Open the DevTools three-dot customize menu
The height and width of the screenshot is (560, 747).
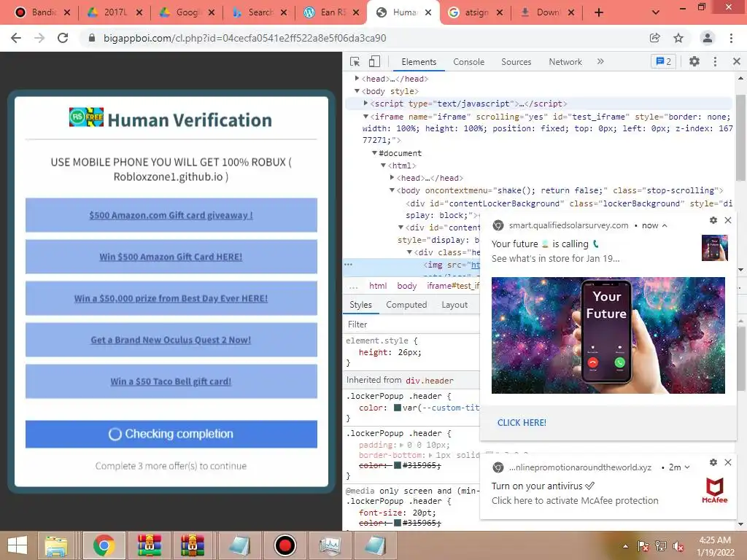[715, 61]
